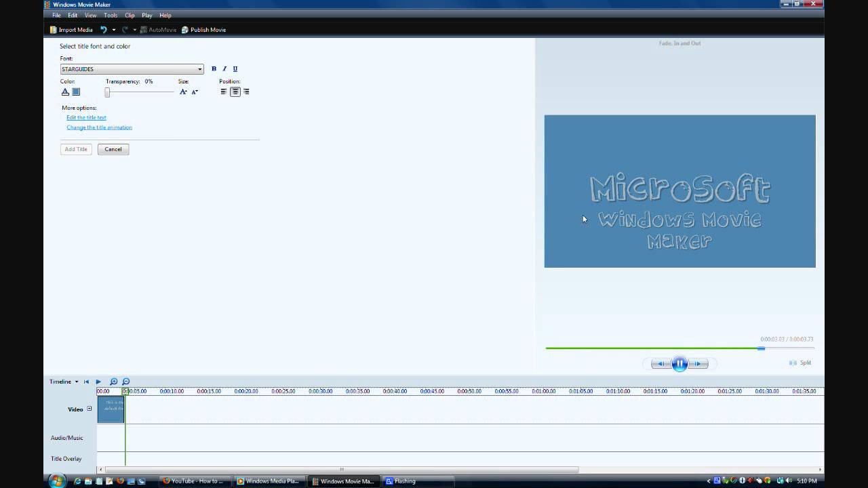This screenshot has height=488, width=868.
Task: Zoom in on the timeline
Action: (x=114, y=382)
